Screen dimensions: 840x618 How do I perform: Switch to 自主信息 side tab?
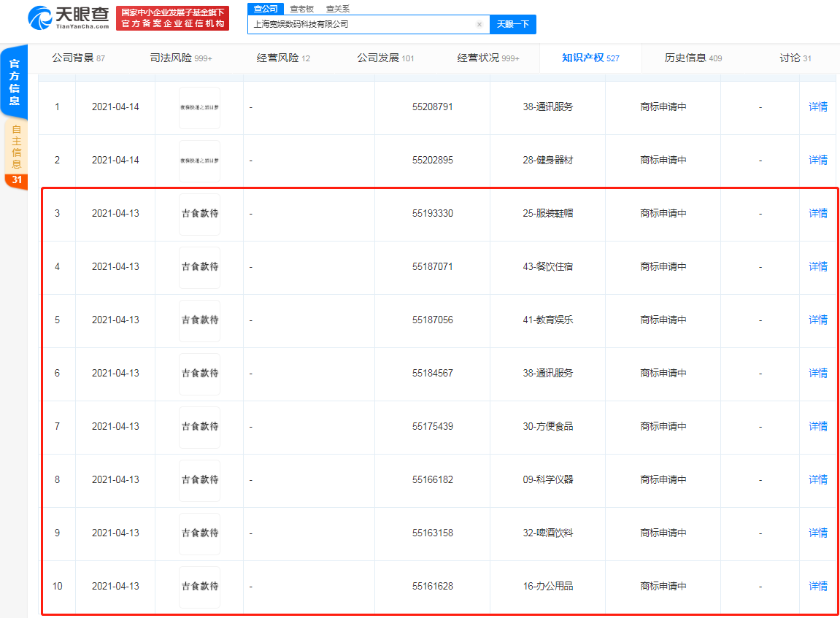pos(16,152)
